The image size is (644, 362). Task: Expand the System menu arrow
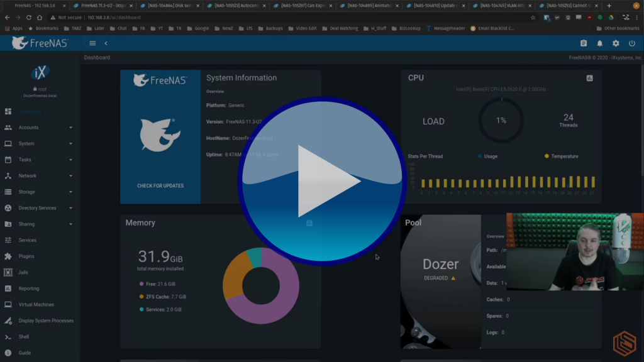[70, 144]
